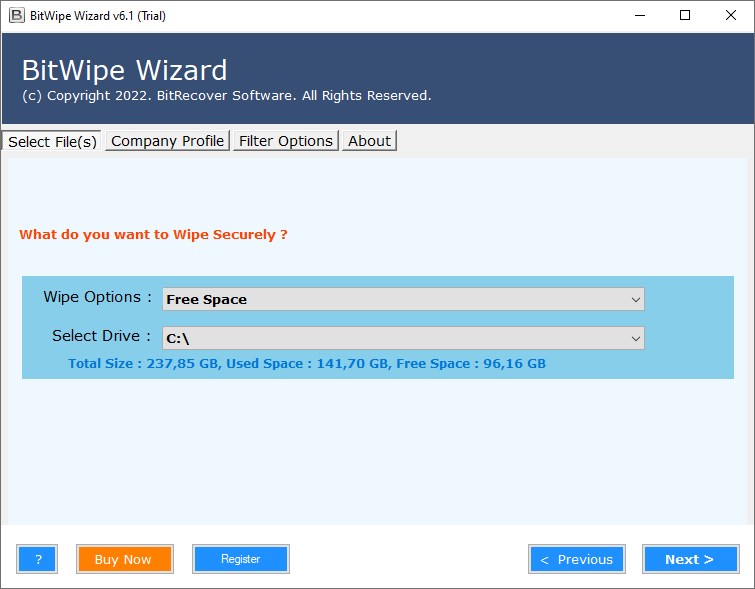The width and height of the screenshot is (755, 589).
Task: Open the Wipe Options dropdown showing Free Space
Action: click(x=403, y=299)
